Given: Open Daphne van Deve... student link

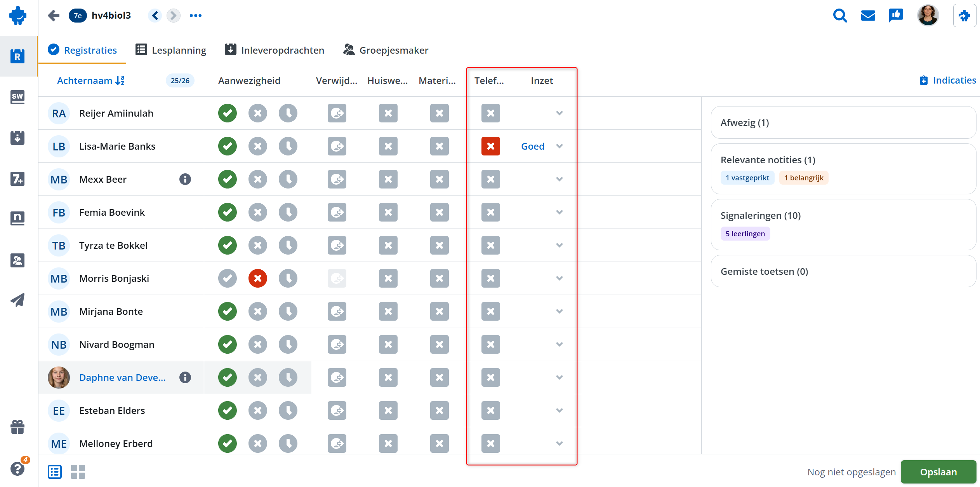Looking at the screenshot, I should tap(122, 377).
